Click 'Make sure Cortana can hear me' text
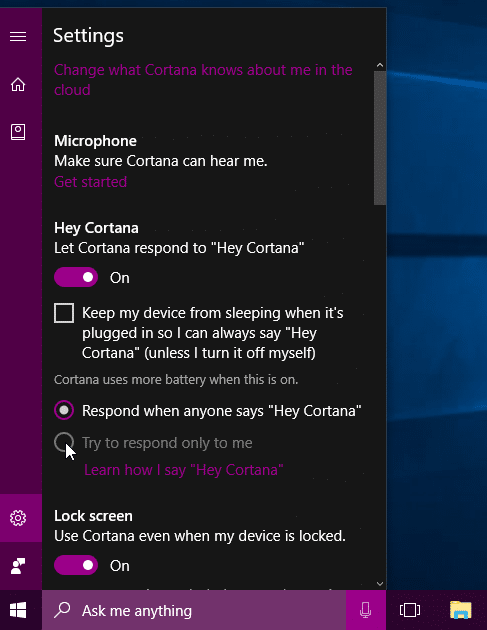This screenshot has width=487, height=630. 161,161
